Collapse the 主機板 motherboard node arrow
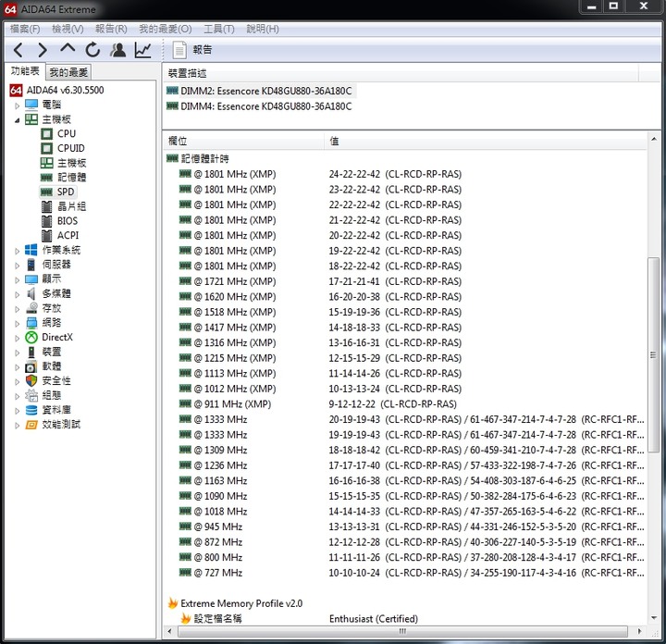 click(17, 119)
